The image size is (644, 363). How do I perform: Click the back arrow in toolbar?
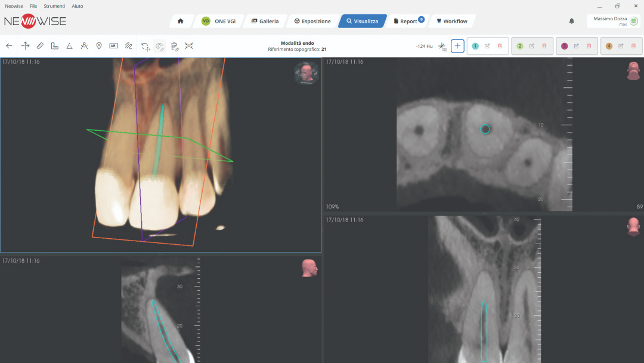pyautogui.click(x=9, y=46)
